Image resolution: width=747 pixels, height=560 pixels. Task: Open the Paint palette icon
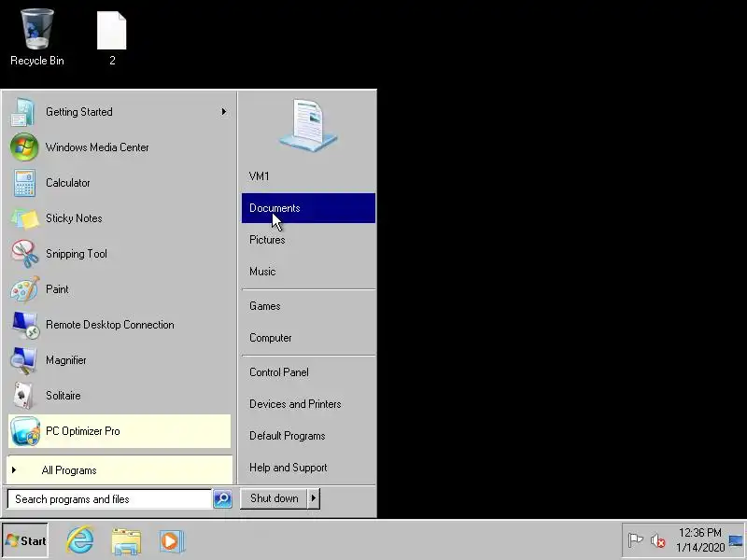point(25,289)
